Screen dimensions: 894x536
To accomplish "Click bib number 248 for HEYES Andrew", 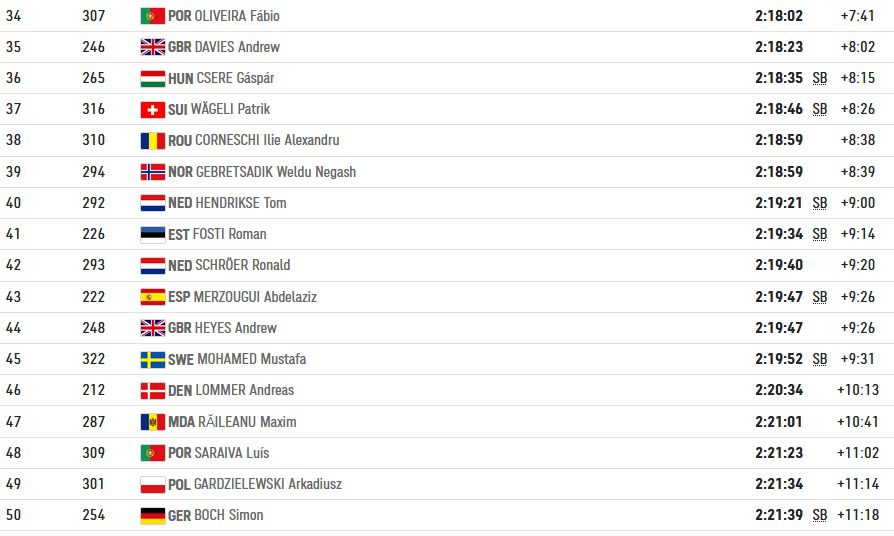I will (94, 328).
